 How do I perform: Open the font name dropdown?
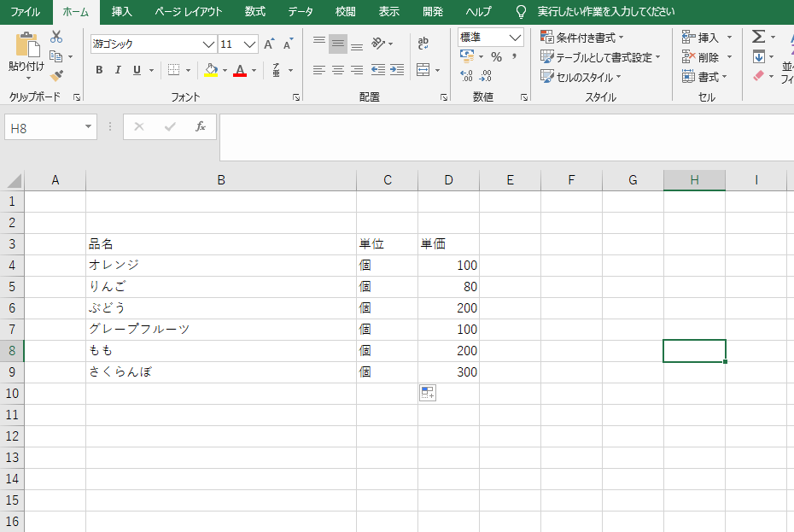[x=208, y=44]
